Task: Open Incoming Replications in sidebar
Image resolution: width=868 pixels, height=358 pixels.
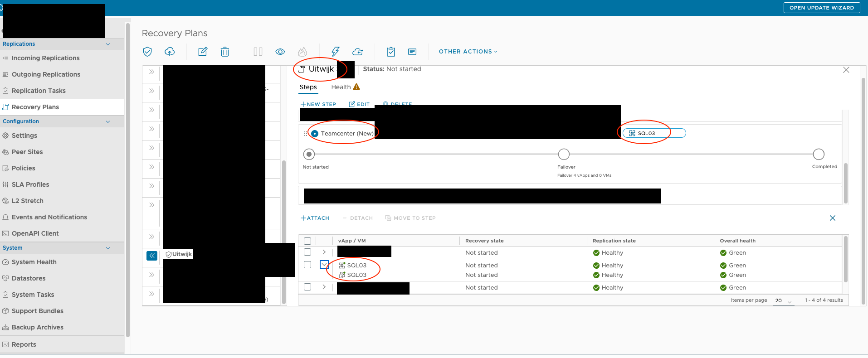Action: tap(45, 58)
